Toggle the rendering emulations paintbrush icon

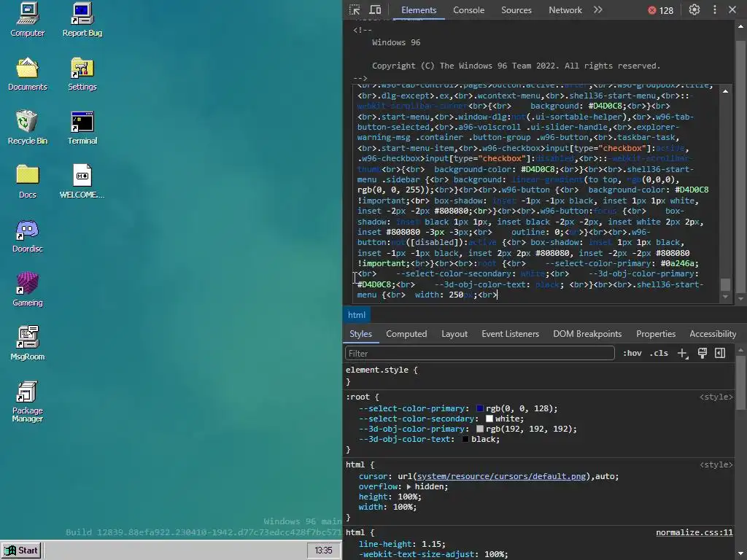point(703,353)
